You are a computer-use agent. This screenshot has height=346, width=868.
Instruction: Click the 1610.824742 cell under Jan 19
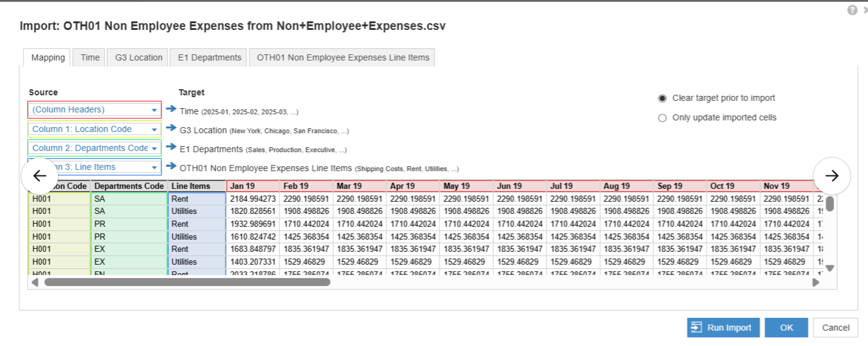click(x=253, y=237)
